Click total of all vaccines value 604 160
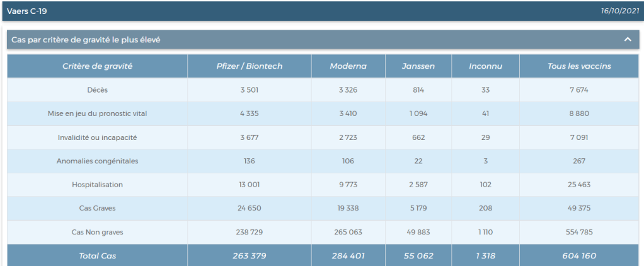The width and height of the screenshot is (644, 266). click(578, 256)
